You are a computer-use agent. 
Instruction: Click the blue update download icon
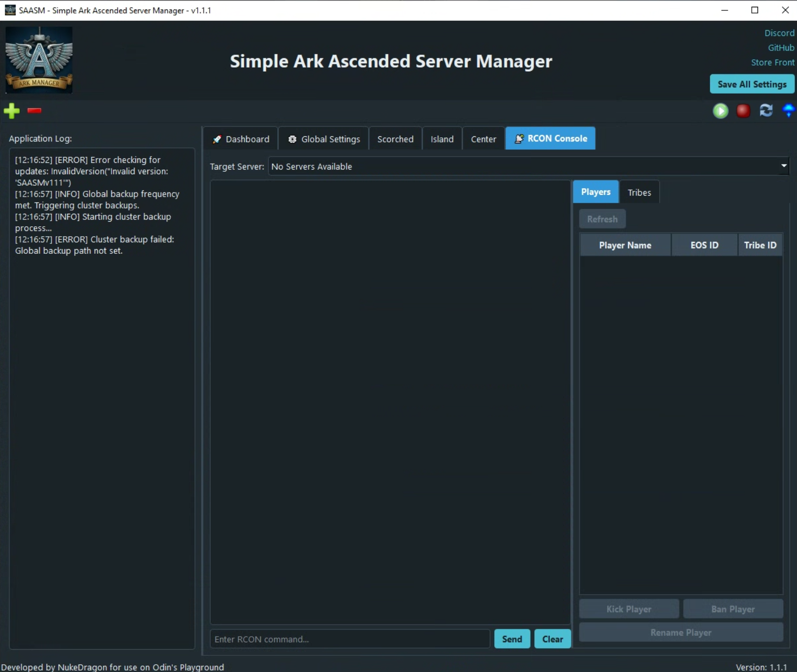[x=788, y=111]
